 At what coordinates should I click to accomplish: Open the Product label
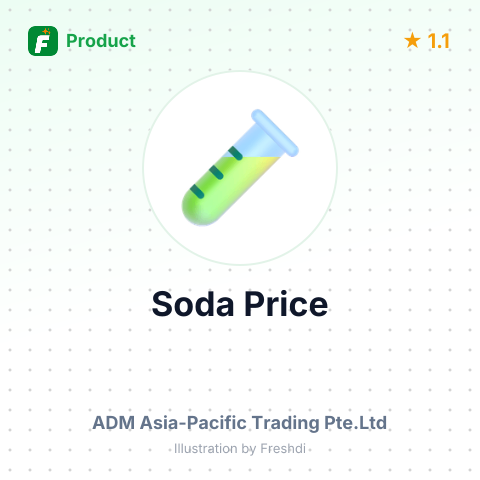point(101,41)
